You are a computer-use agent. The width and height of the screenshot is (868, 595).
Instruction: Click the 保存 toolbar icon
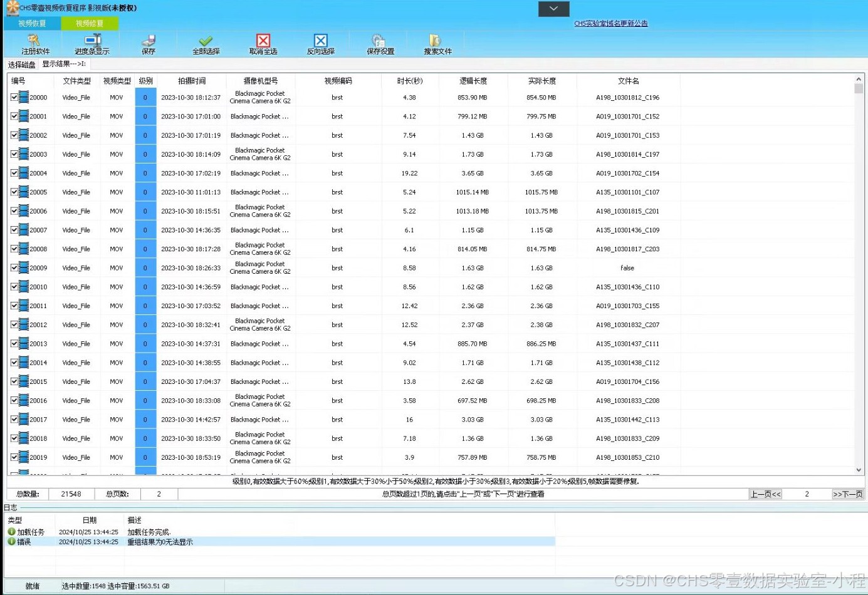pyautogui.click(x=149, y=41)
